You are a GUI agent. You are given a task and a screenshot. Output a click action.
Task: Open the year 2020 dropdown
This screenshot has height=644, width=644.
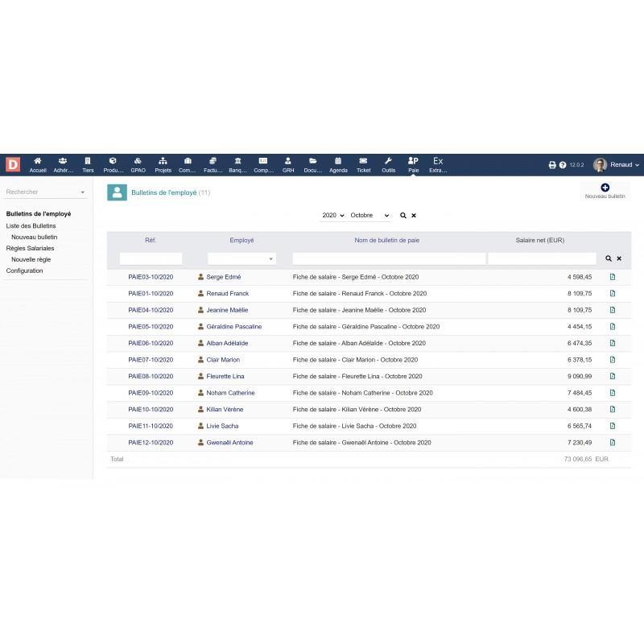click(333, 216)
